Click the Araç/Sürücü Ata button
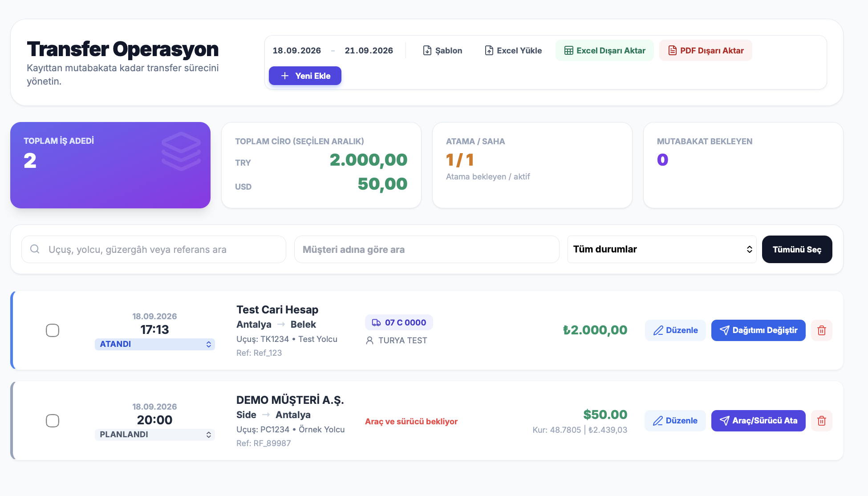The image size is (868, 496). point(758,421)
